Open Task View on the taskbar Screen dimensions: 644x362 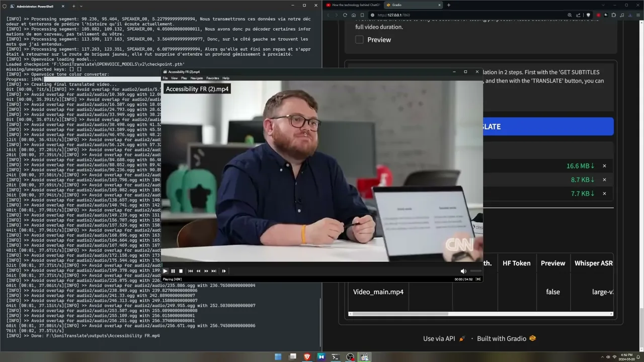pyautogui.click(x=293, y=357)
